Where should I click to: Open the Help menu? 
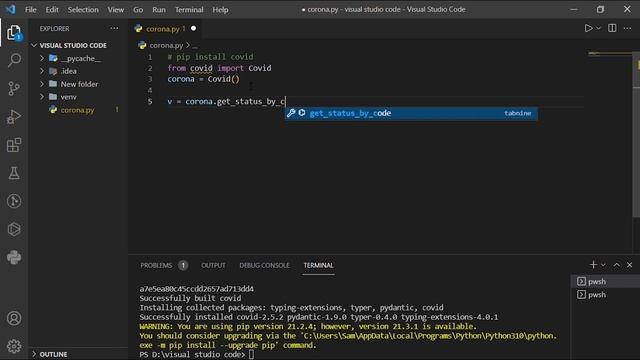coord(220,9)
